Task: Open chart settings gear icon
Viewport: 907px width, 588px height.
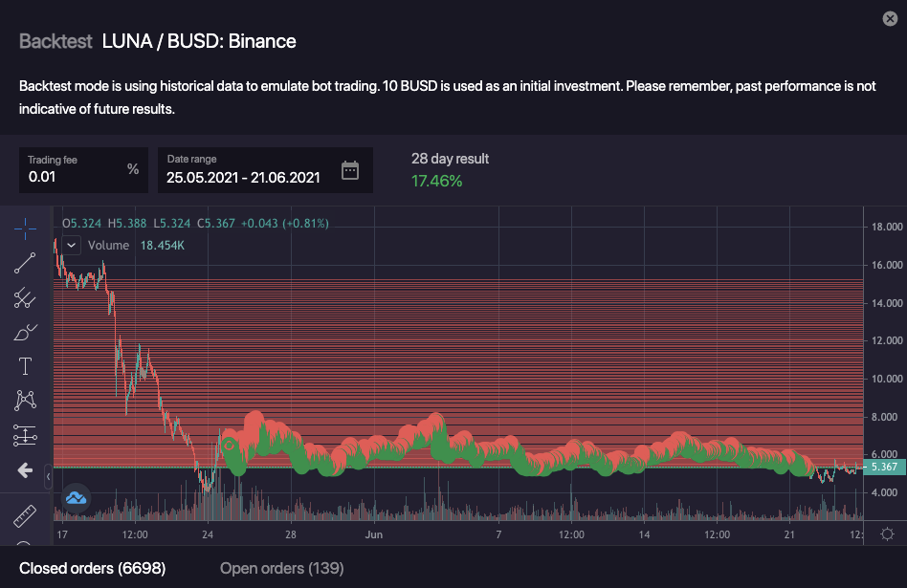Action: (887, 534)
